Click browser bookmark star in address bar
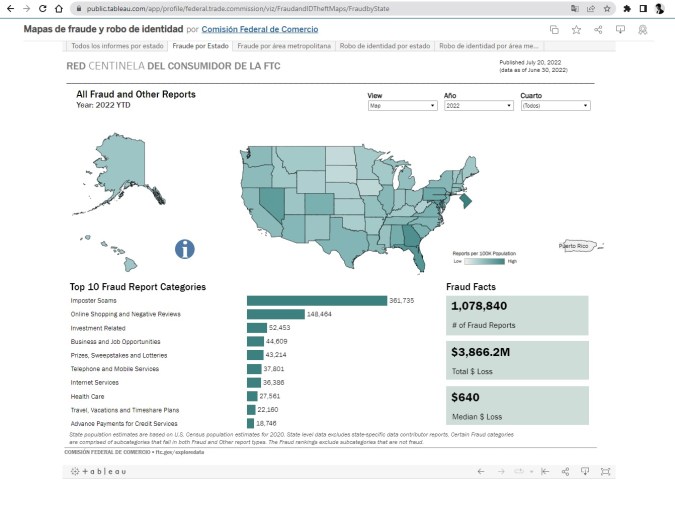Viewport: 675px width, 528px height. [x=607, y=8]
